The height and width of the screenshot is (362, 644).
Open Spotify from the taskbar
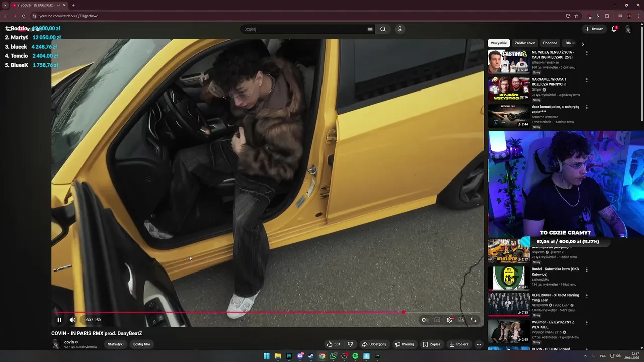[355, 356]
